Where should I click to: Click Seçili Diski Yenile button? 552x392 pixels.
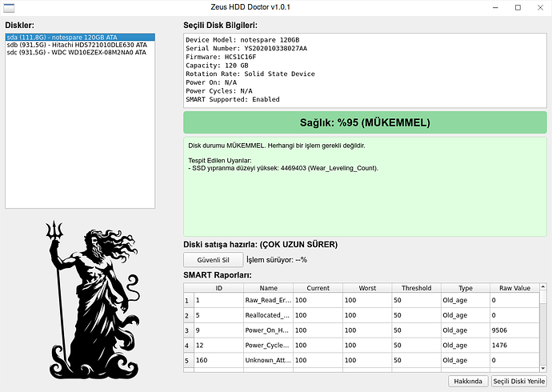click(519, 381)
